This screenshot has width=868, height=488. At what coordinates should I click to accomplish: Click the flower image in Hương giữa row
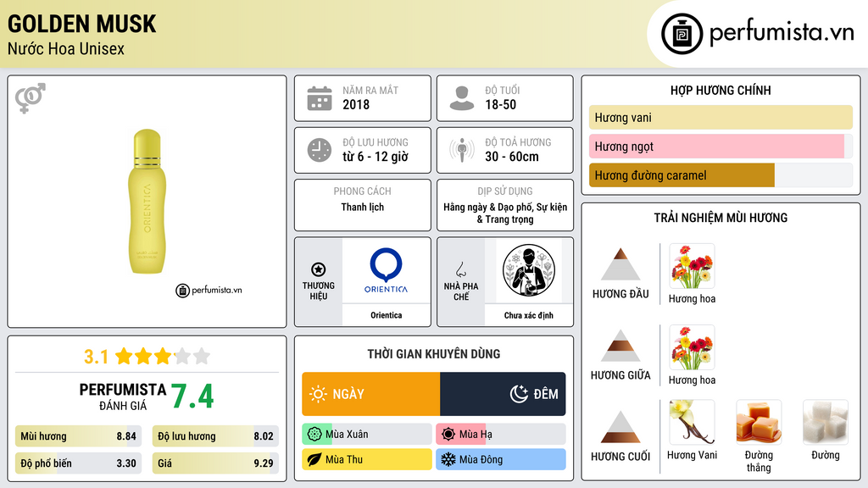click(x=692, y=347)
